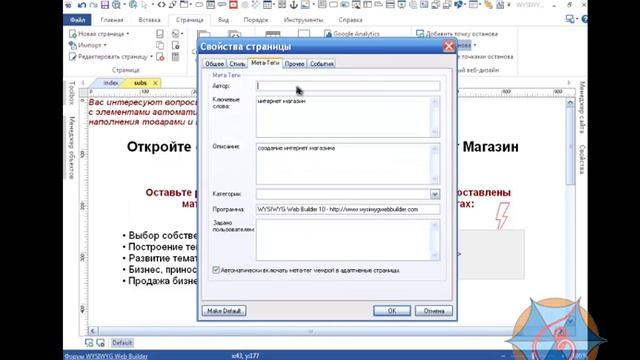Toggle the automatic viewport meta tag checkbox

pyautogui.click(x=216, y=270)
